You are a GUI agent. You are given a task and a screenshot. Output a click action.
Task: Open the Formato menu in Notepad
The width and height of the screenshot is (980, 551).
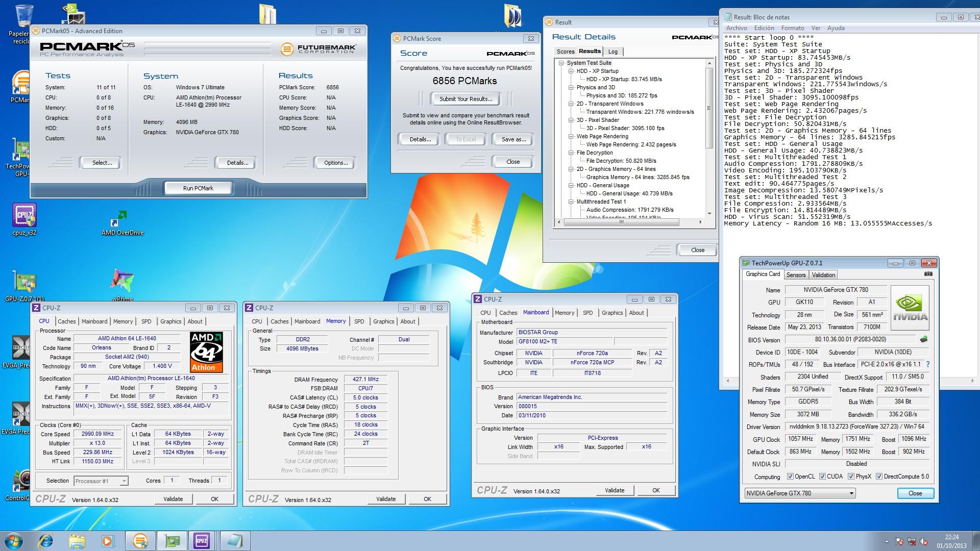[792, 28]
